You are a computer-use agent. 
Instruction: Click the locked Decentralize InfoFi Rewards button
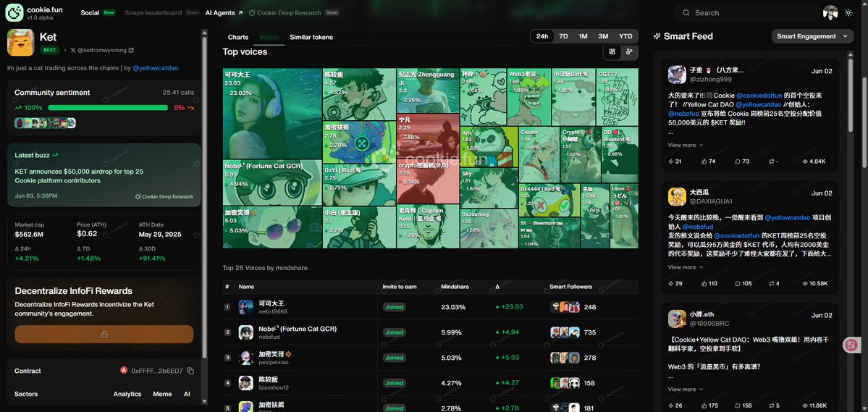click(x=104, y=334)
